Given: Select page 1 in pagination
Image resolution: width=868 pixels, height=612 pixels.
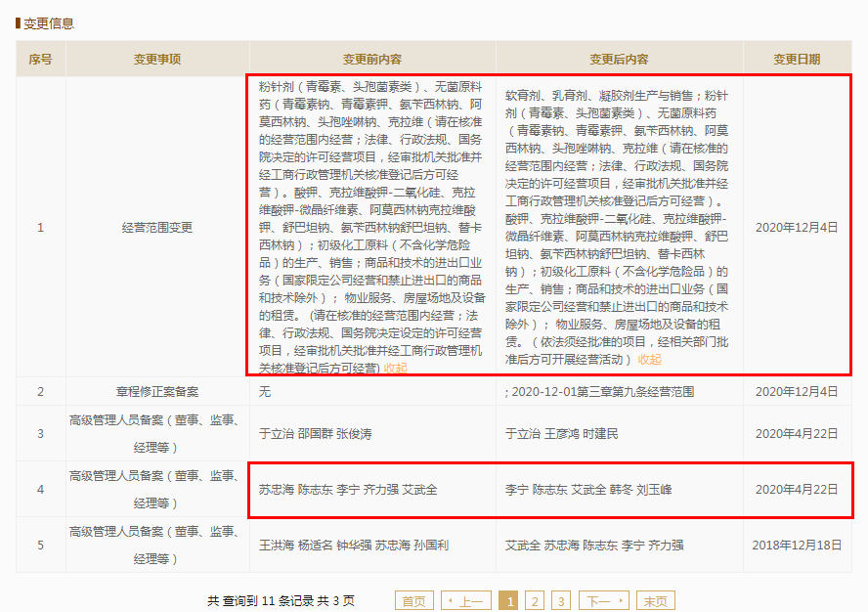Looking at the screenshot, I should 508,601.
